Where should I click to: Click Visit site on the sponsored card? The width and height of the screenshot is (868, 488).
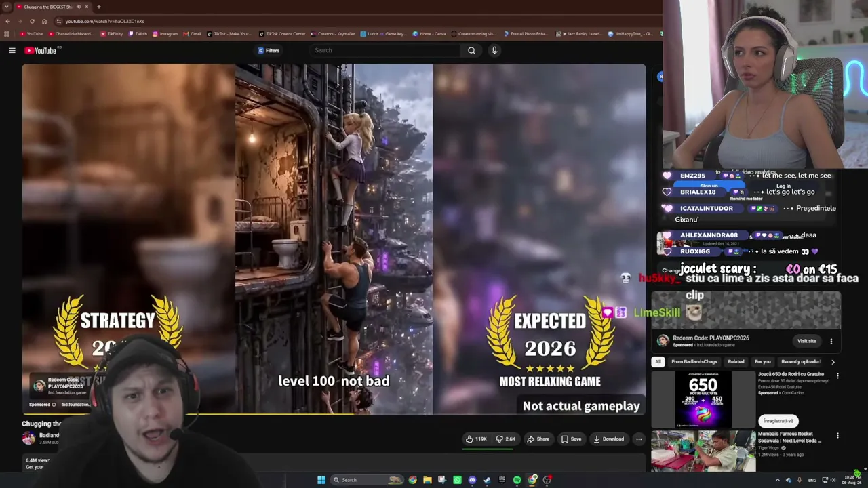[806, 341]
